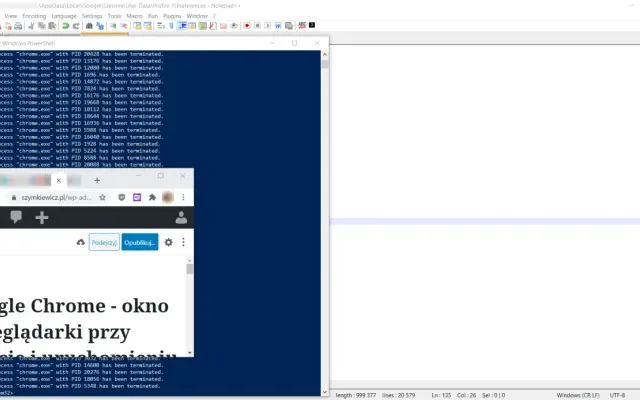Toggle Word wrap in Notepad++ toolbar
Viewport: 640px width, 400px height.
[161, 26]
